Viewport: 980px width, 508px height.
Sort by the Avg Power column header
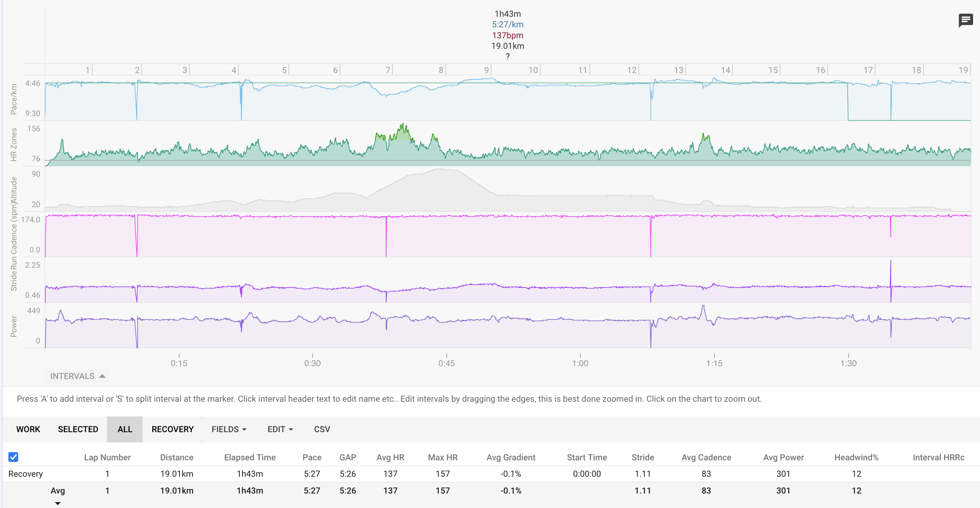click(783, 457)
